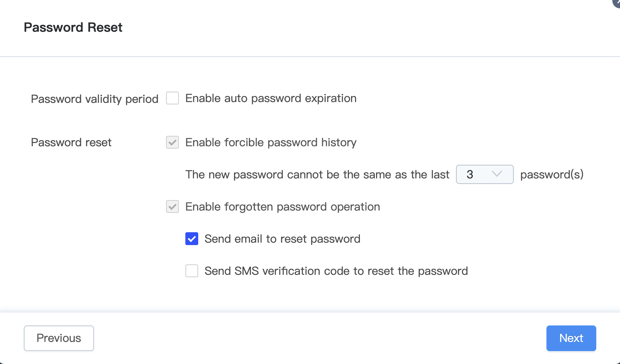The image size is (620, 364).
Task: Toggle the forcible password history checkbox
Action: tap(172, 142)
